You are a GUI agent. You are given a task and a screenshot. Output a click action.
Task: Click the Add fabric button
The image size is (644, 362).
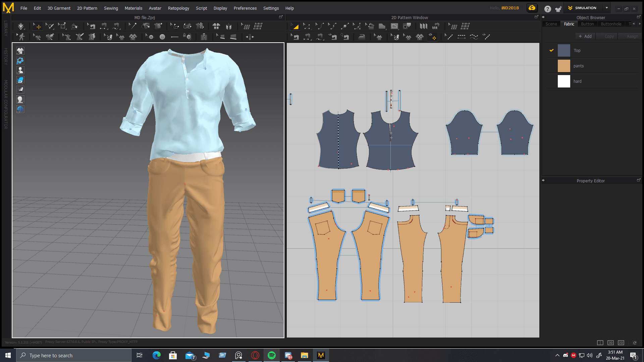click(585, 36)
